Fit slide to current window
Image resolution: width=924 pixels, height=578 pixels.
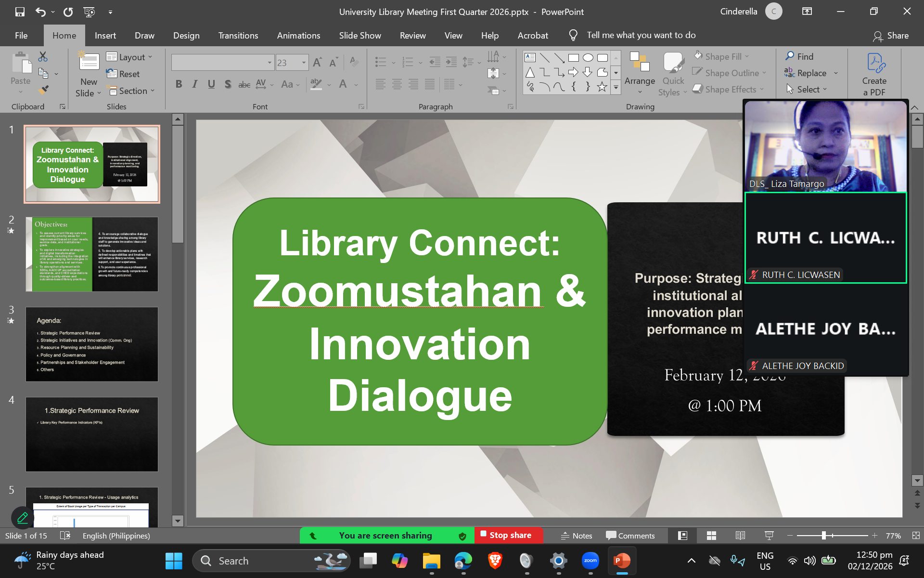[x=916, y=536]
